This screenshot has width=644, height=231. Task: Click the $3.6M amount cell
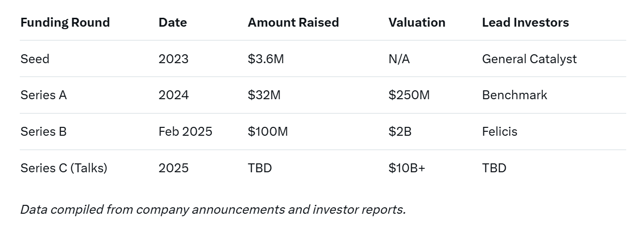coord(266,59)
